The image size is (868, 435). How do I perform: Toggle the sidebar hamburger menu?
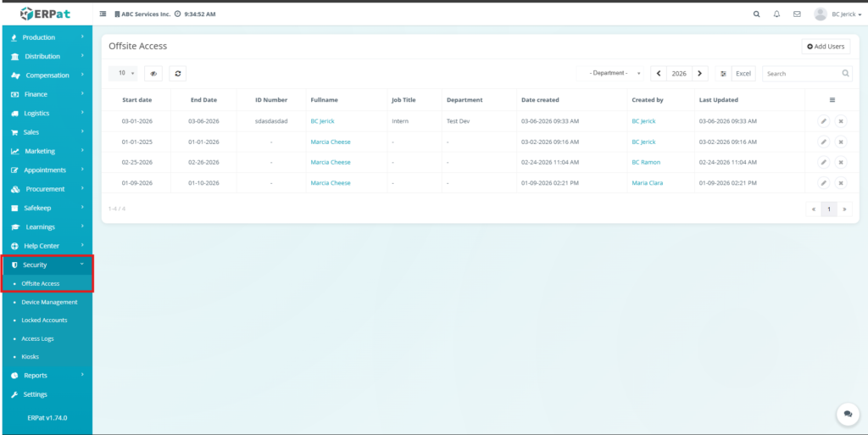103,14
